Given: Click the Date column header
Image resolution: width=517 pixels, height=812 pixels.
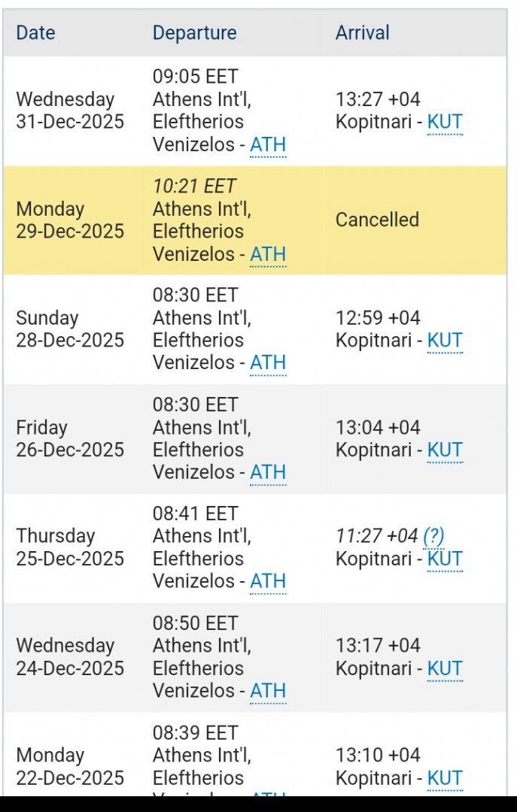Looking at the screenshot, I should 35,33.
